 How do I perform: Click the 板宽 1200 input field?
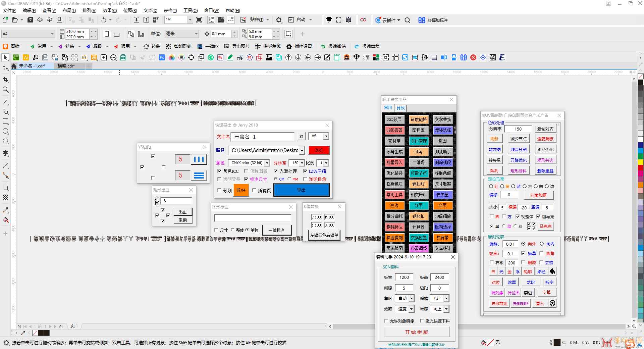[x=404, y=278]
